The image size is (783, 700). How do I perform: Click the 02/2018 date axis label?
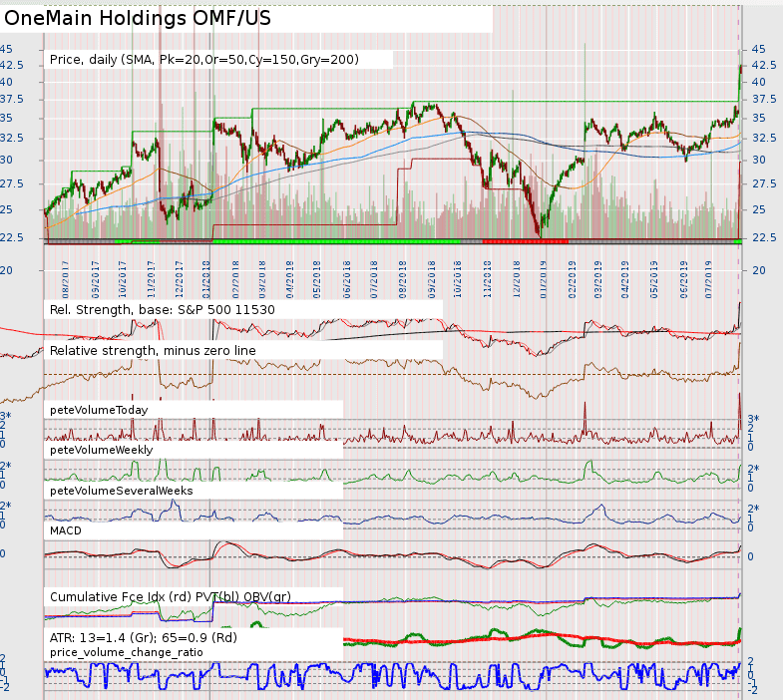tap(235, 279)
